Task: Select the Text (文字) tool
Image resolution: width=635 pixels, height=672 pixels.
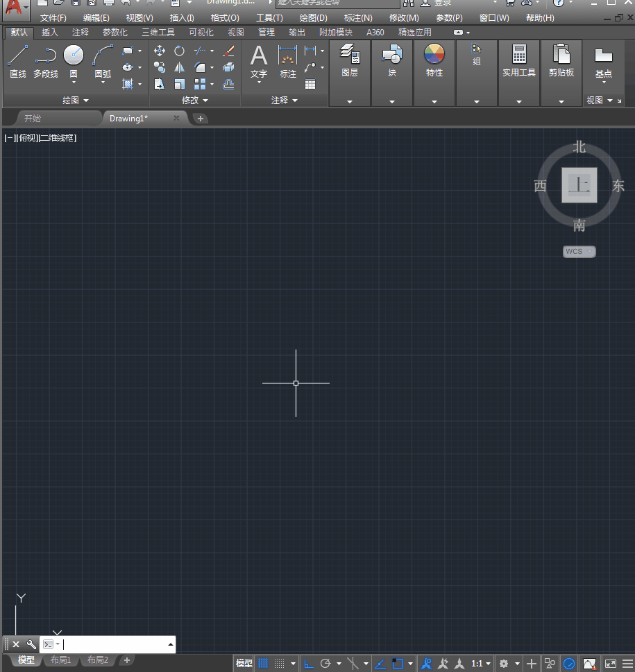Action: click(x=259, y=62)
